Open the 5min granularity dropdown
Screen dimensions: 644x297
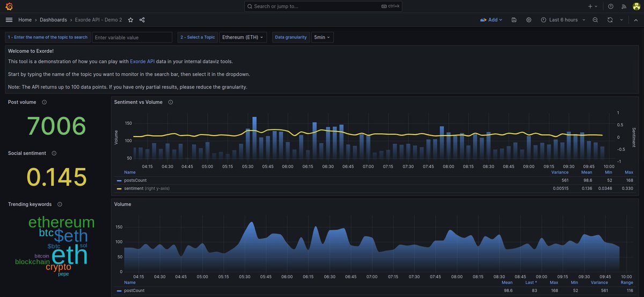tap(322, 37)
